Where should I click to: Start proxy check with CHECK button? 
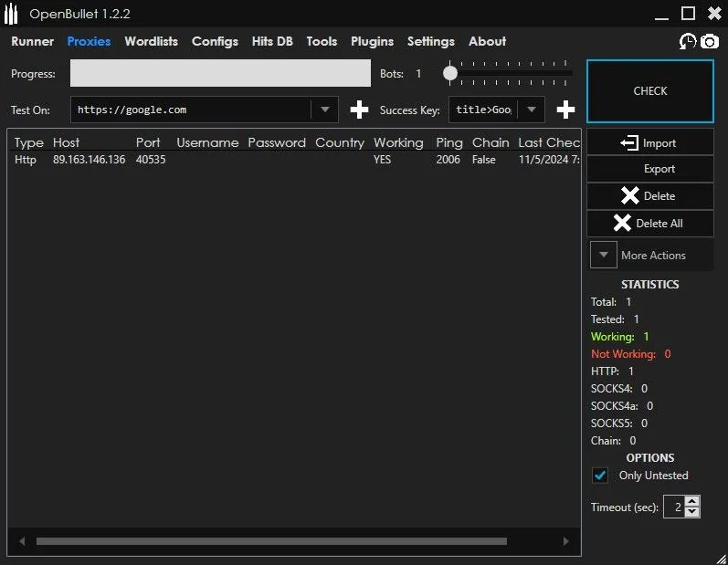pos(650,91)
